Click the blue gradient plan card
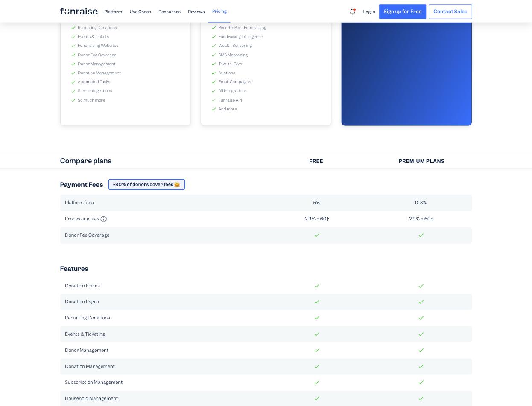 click(x=406, y=74)
